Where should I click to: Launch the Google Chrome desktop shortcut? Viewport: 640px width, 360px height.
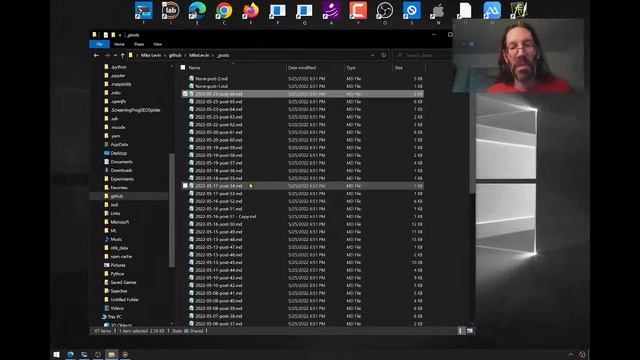click(x=224, y=11)
